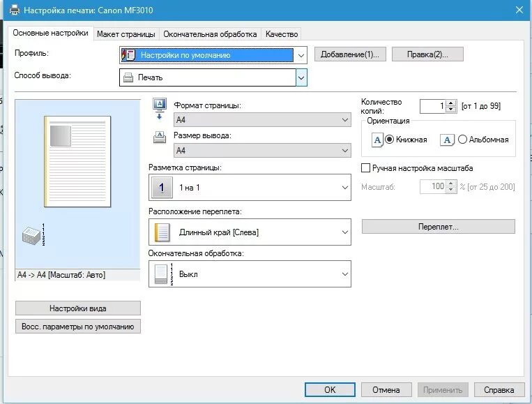Click the copies count input field

tap(432, 106)
